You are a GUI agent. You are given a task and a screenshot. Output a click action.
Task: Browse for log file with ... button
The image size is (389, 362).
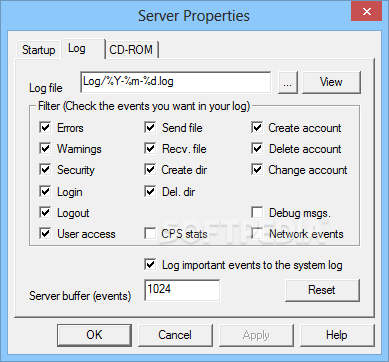pyautogui.click(x=288, y=82)
